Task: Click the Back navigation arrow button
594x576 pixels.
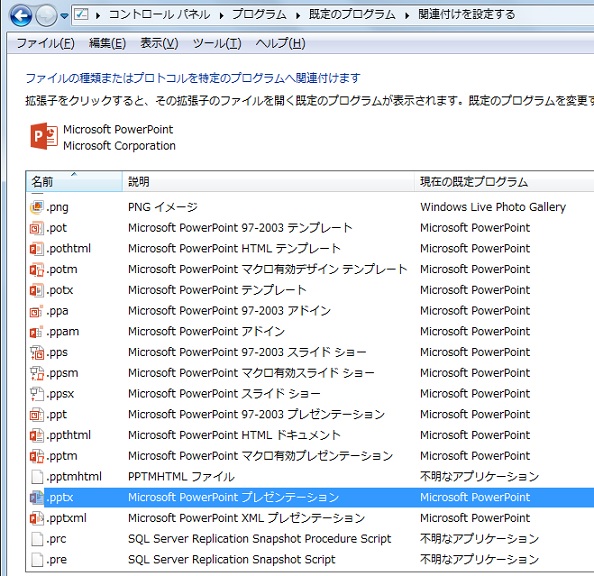Action: [x=21, y=16]
